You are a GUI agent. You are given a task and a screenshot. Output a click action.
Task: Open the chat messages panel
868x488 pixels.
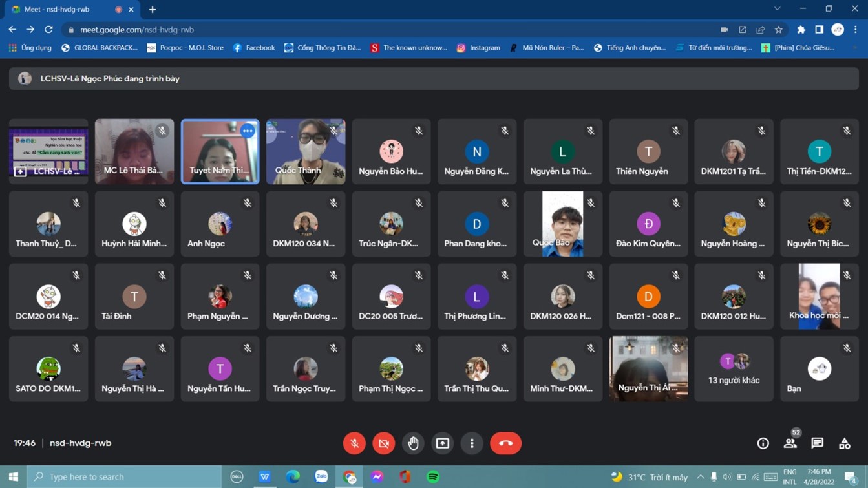817,443
